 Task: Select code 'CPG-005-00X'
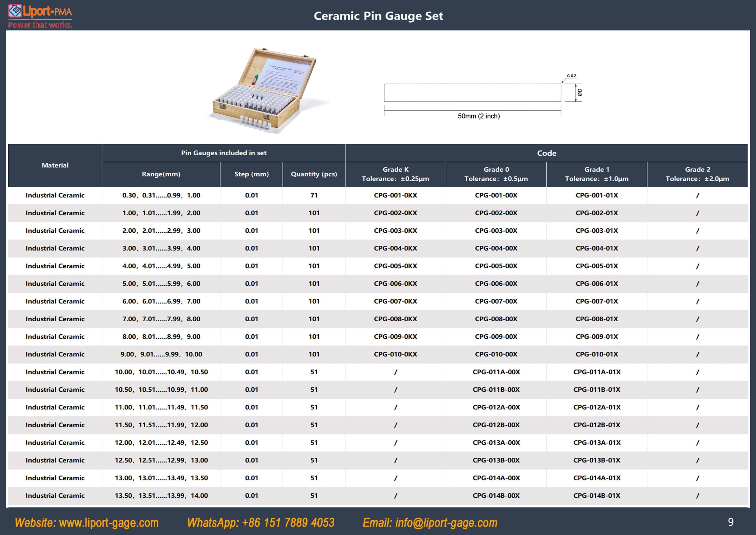[496, 266]
